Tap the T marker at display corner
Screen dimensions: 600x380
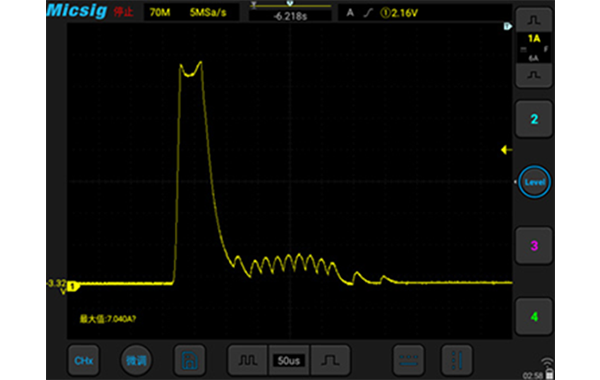[x=507, y=26]
